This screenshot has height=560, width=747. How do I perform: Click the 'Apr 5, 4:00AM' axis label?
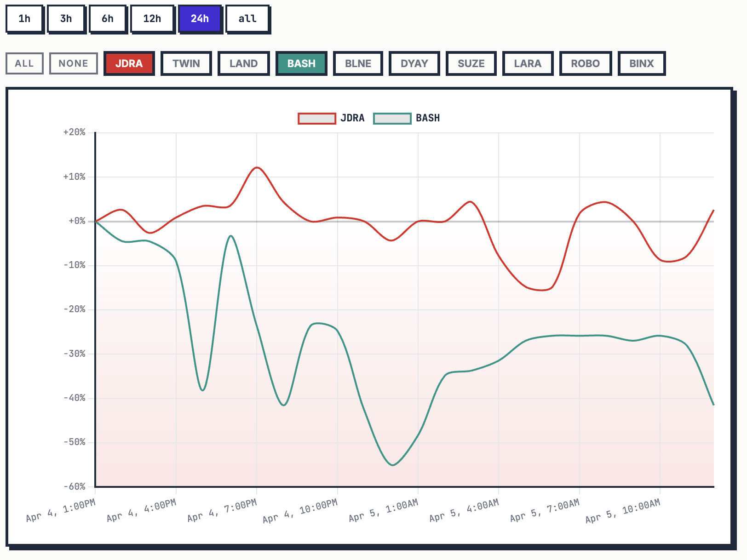coord(464,510)
